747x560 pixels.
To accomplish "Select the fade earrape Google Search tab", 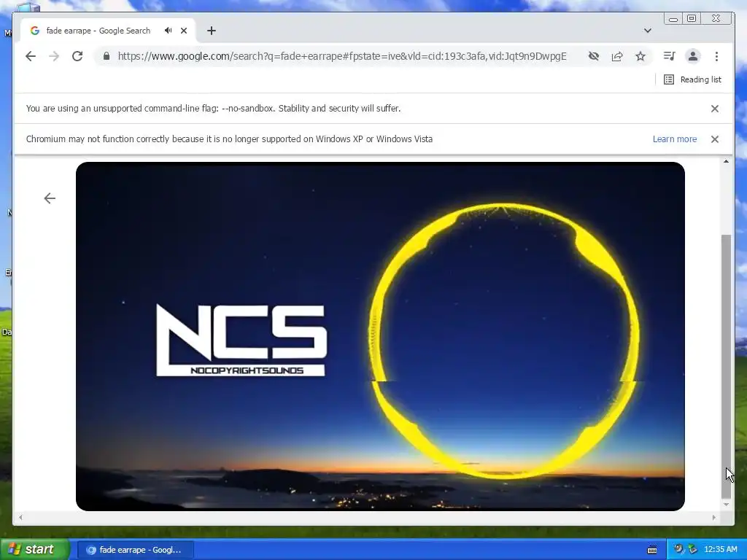I will click(107, 31).
